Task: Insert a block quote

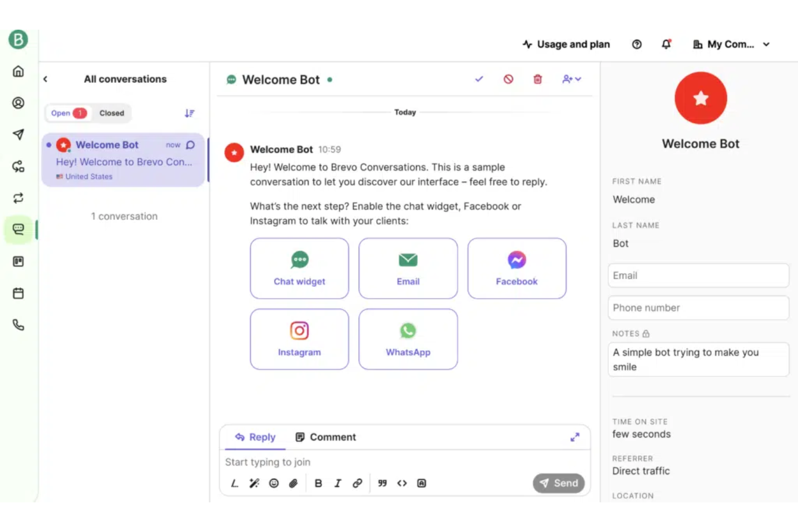Action: tap(382, 483)
